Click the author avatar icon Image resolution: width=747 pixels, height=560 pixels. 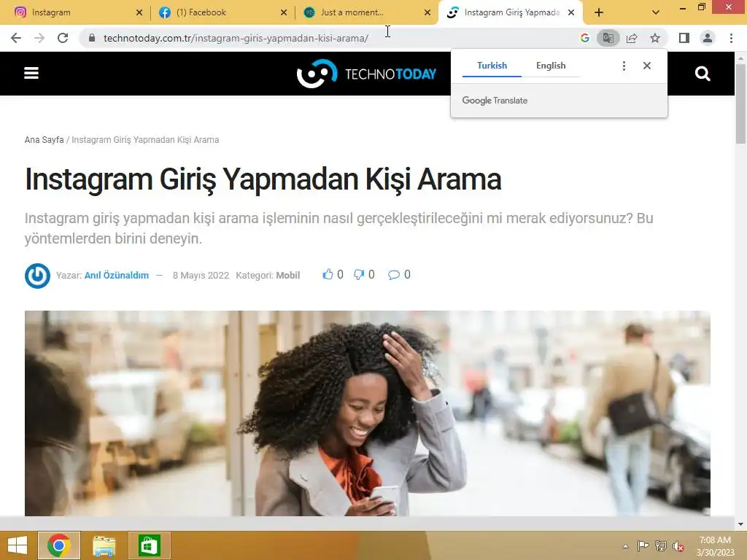coord(37,275)
